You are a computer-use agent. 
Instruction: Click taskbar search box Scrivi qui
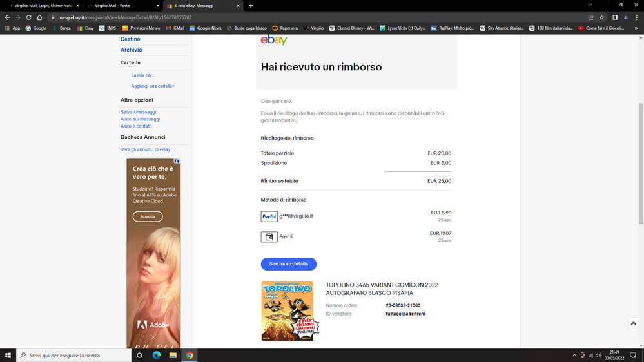[74, 356]
